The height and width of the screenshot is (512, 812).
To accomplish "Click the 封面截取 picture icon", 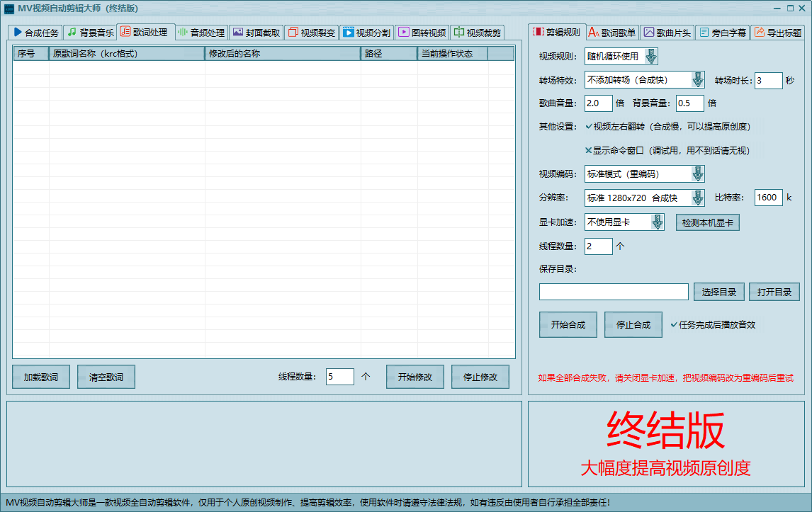I will coord(237,32).
